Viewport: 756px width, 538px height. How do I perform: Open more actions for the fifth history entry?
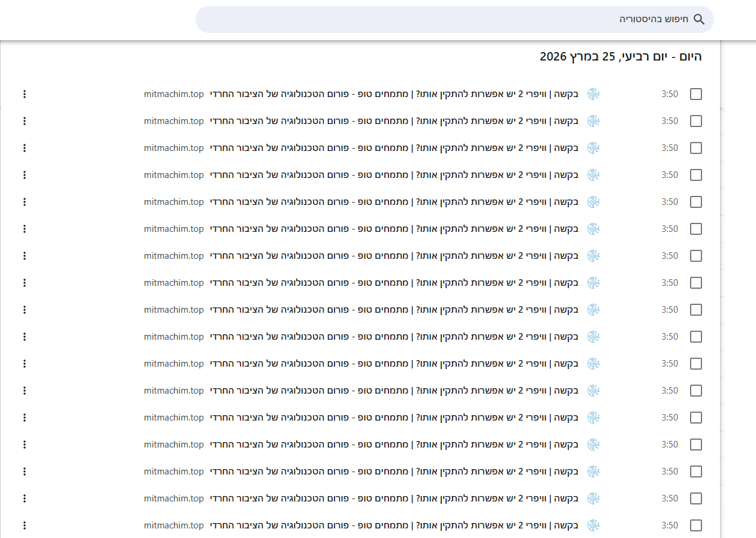click(x=25, y=202)
